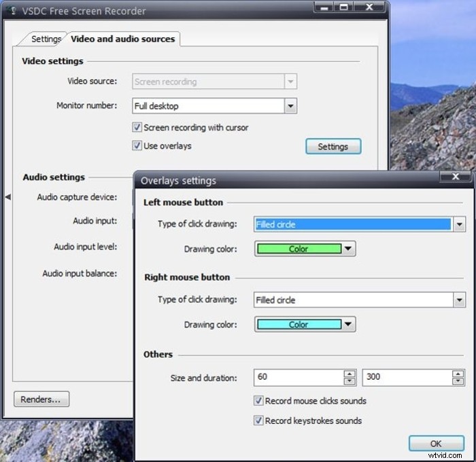This screenshot has height=462, width=476.
Task: Open Left mouse button drawing color dropdown arrow
Action: [348, 249]
